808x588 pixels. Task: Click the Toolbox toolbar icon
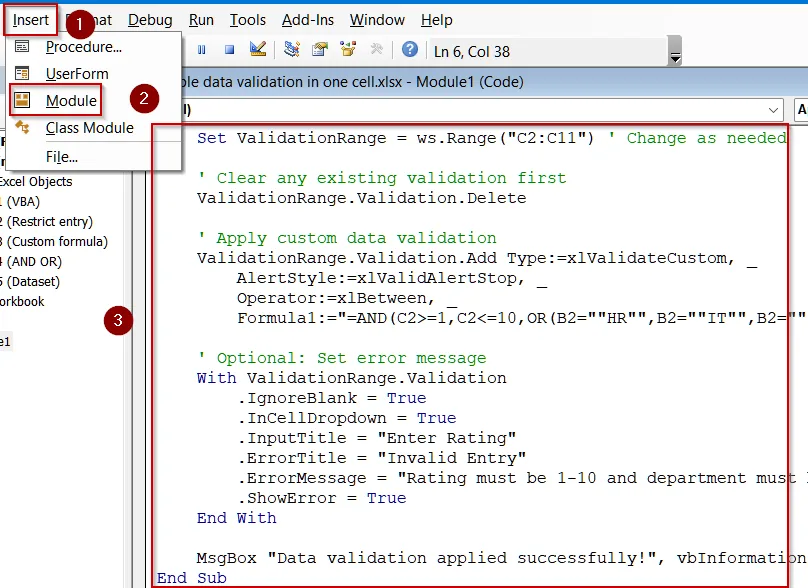click(x=377, y=49)
